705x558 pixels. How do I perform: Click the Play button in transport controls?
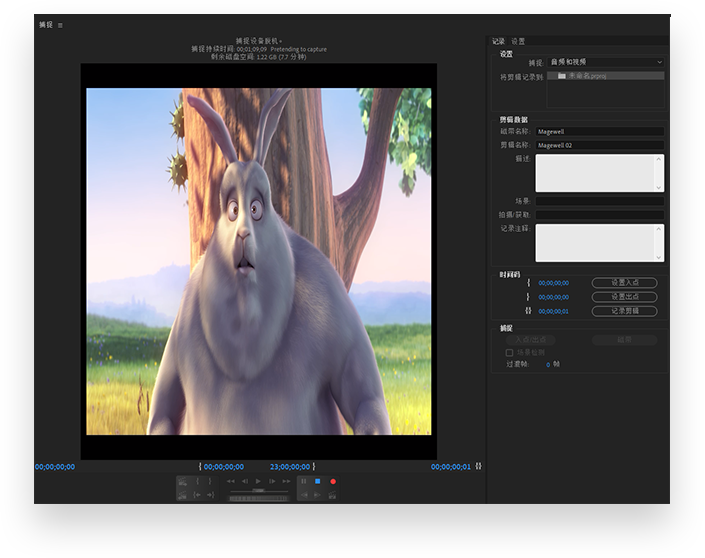coord(258,481)
